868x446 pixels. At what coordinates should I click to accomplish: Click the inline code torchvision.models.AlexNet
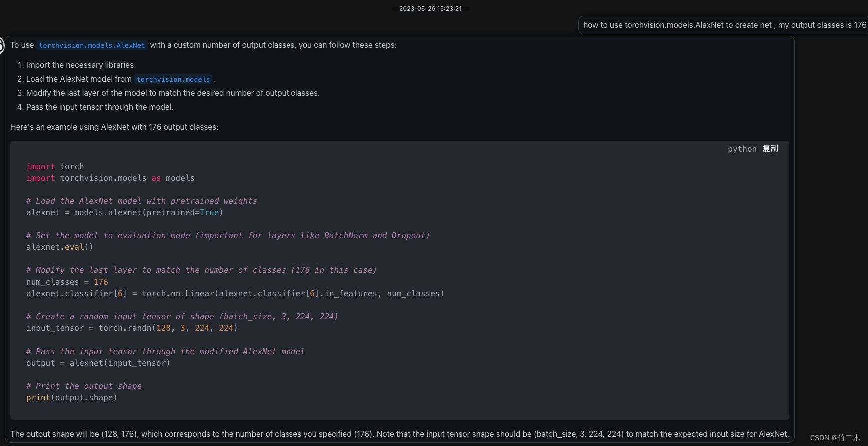click(x=92, y=45)
